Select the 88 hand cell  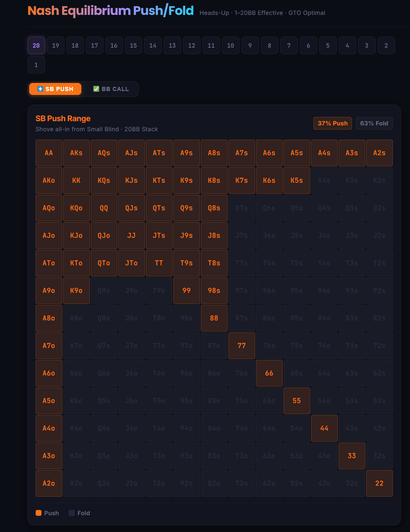pyautogui.click(x=214, y=318)
